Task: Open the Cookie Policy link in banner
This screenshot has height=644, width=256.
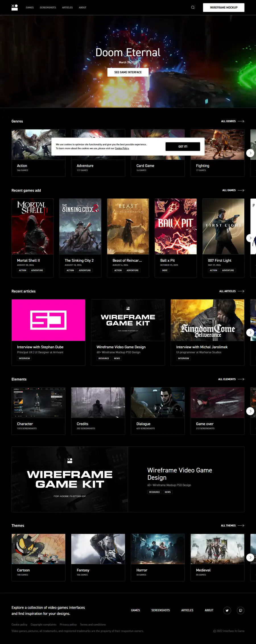Action: [x=122, y=148]
